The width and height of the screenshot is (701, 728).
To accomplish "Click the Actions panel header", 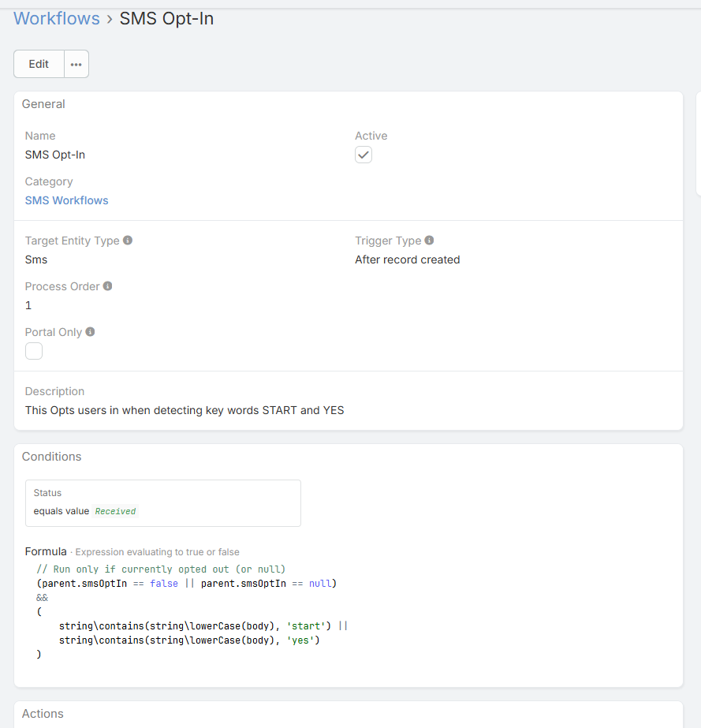I will 43,714.
